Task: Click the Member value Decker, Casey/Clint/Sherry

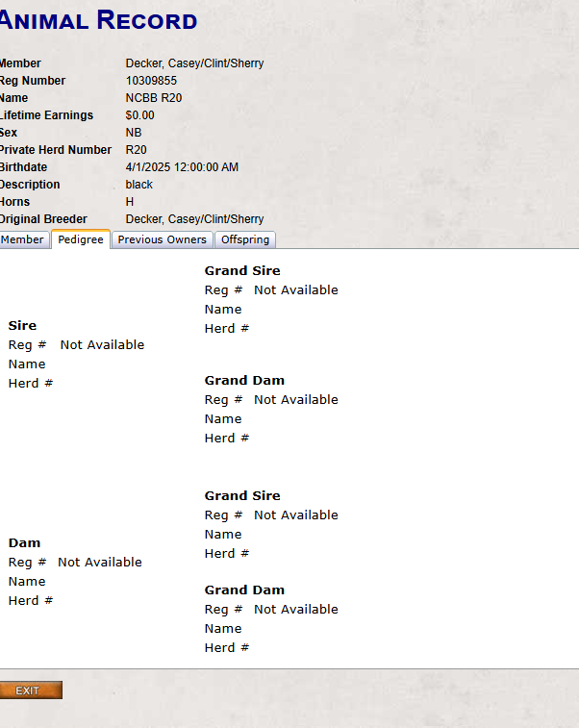Action: pyautogui.click(x=194, y=63)
